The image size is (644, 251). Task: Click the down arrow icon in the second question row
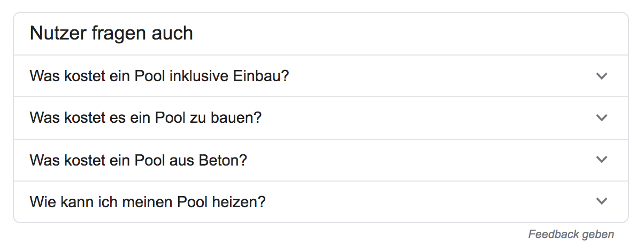coord(602,117)
